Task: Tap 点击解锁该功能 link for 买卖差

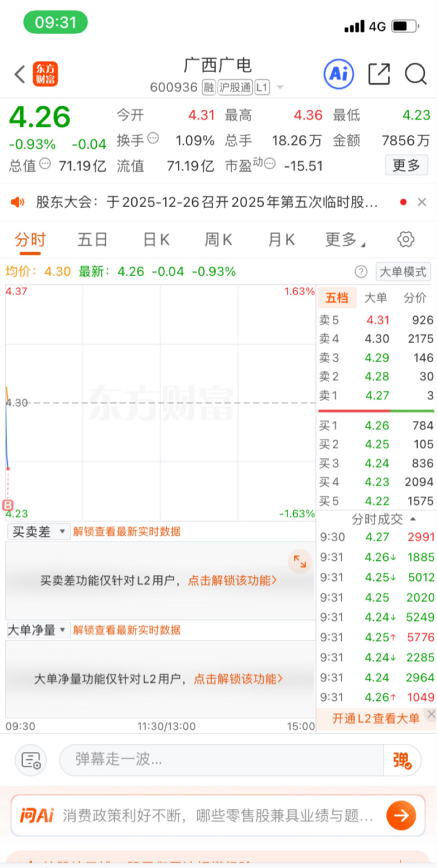Action: coord(232,581)
